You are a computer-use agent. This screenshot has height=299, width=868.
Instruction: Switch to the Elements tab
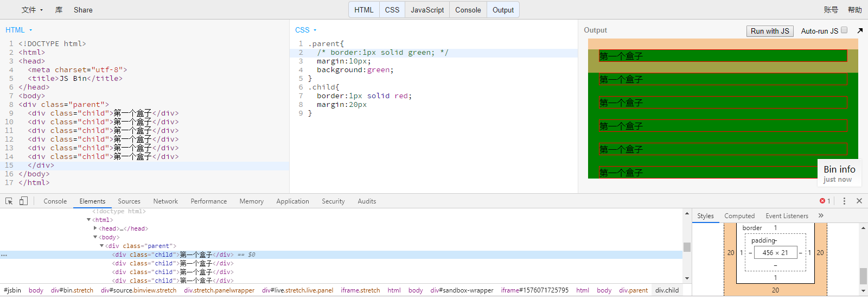click(x=92, y=201)
